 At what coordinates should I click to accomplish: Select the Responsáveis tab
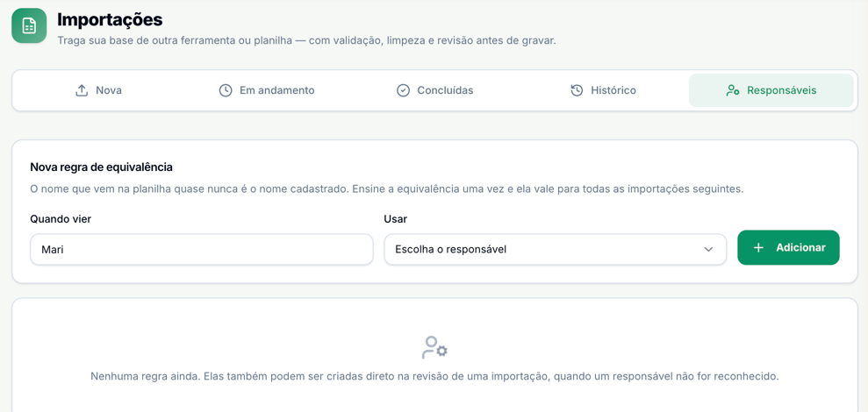(x=771, y=90)
